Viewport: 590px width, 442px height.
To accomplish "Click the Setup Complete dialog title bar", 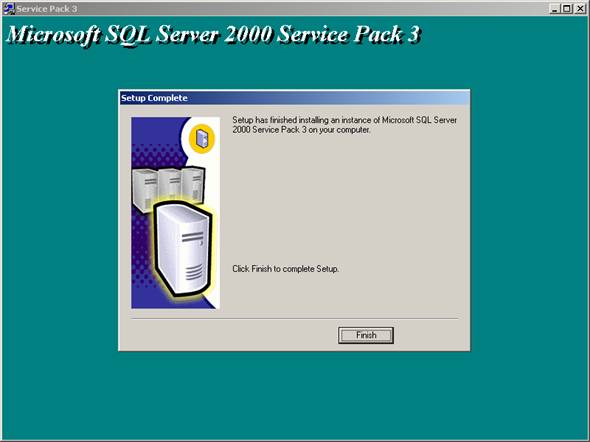I will coord(294,98).
